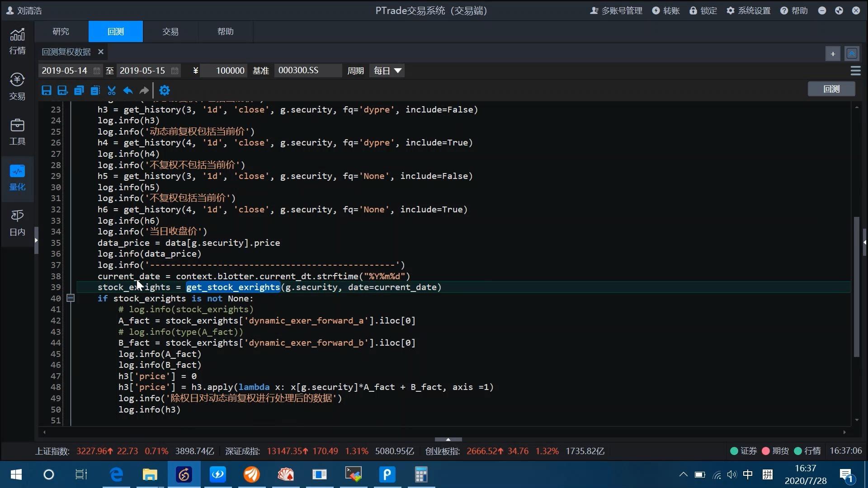
Task: Close the 回测复权数据 tab
Action: [101, 52]
